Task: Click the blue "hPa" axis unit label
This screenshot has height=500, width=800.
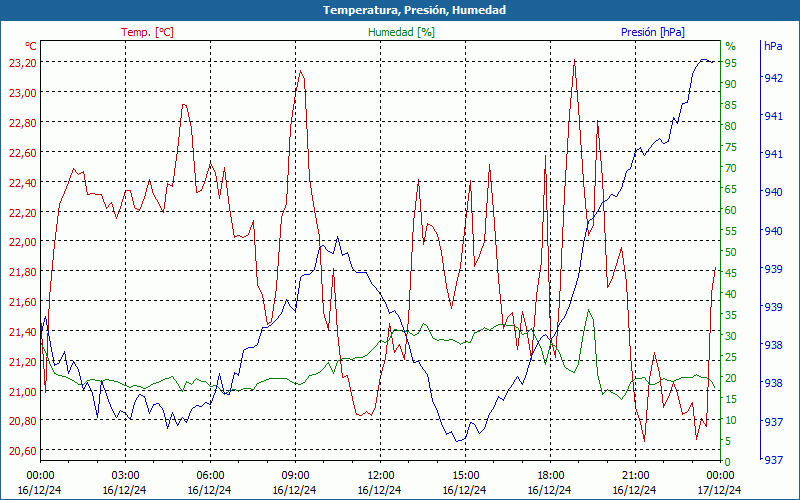Action: (773, 46)
